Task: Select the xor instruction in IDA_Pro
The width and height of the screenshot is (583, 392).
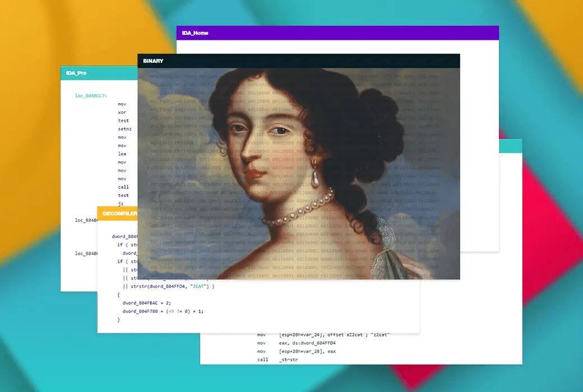Action: (x=122, y=112)
